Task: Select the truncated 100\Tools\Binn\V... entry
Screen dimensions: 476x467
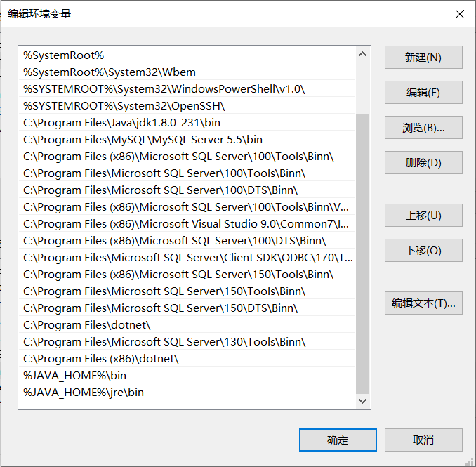Action: (x=187, y=206)
